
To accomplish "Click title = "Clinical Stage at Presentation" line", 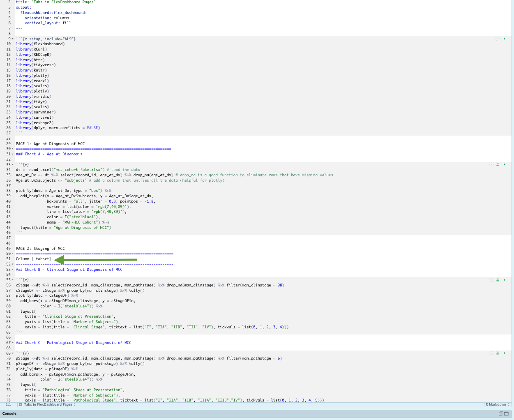I will [71, 316].
